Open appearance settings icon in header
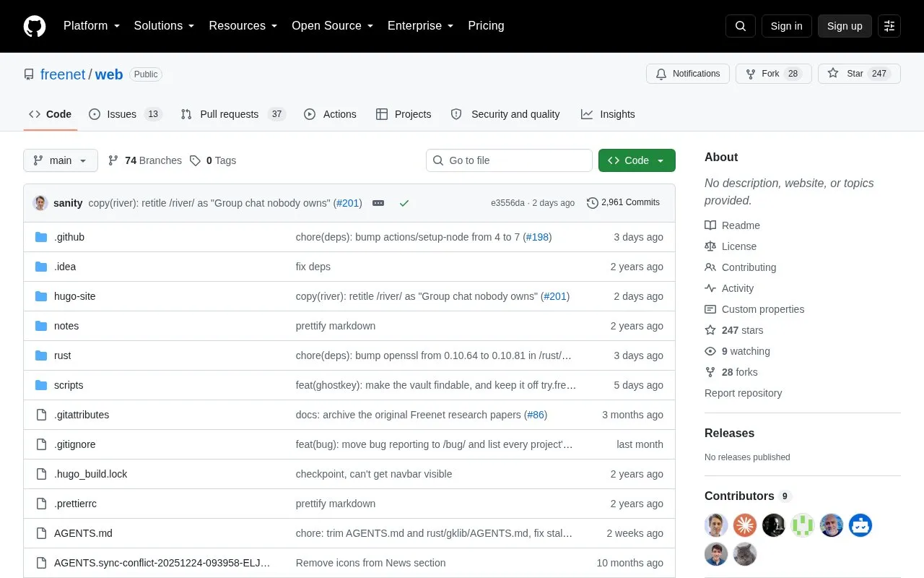Image resolution: width=924 pixels, height=578 pixels. tap(889, 26)
